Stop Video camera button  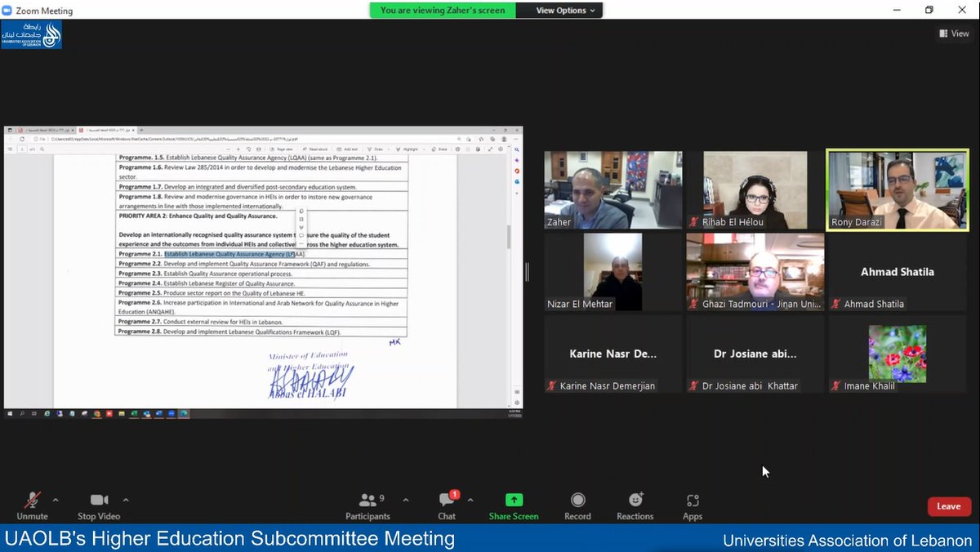tap(99, 505)
